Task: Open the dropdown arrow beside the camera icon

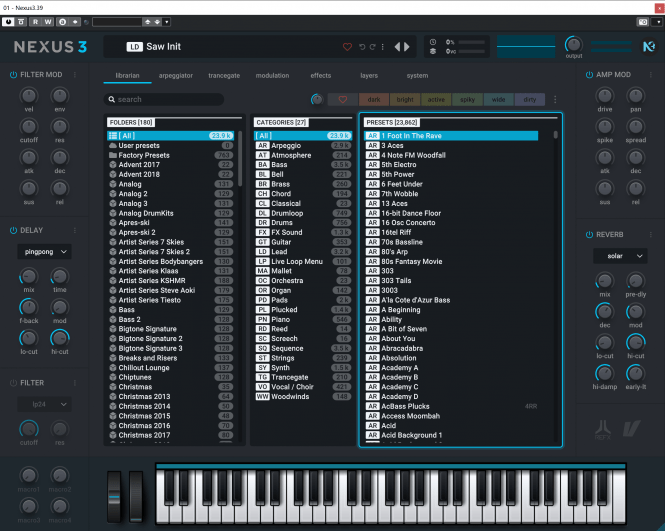Action: (x=658, y=22)
